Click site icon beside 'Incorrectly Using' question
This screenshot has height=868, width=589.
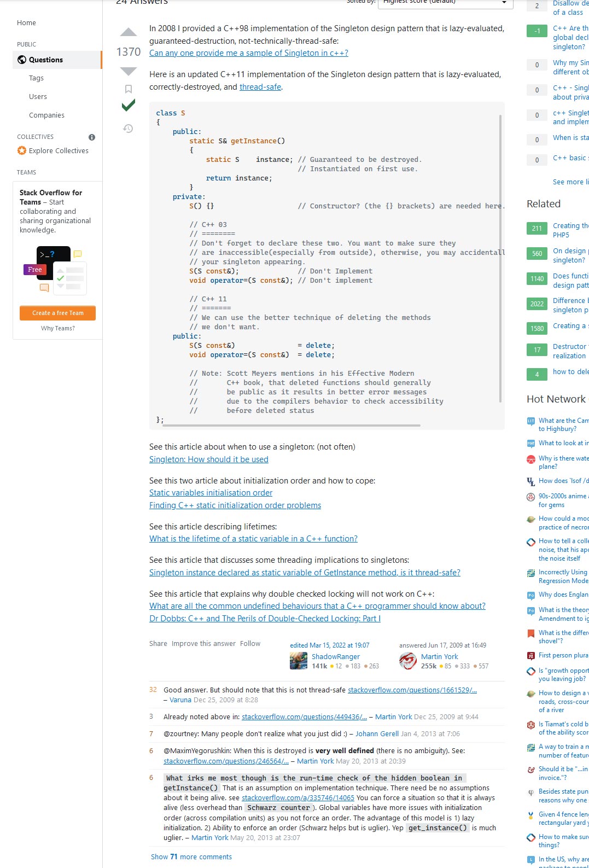pos(530,573)
